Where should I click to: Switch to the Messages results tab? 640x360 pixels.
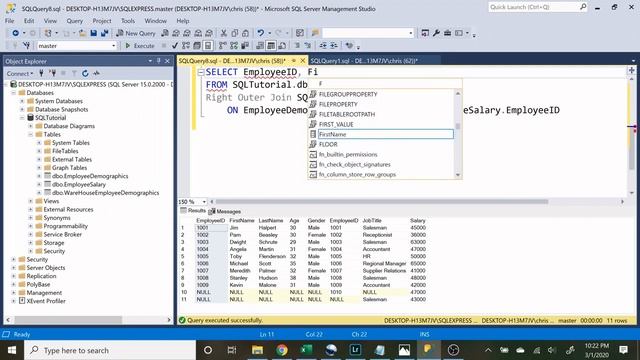click(x=225, y=211)
